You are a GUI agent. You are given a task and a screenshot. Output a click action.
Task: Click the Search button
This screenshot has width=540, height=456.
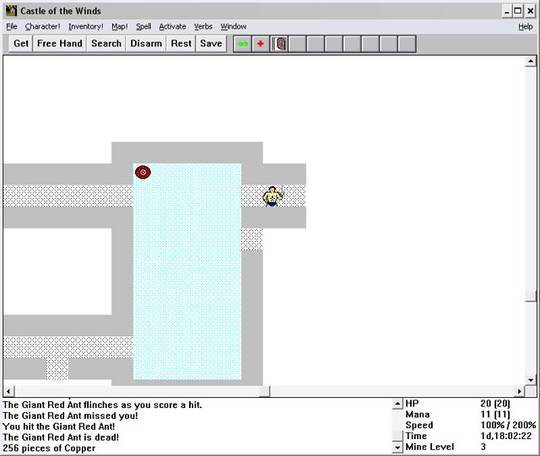[106, 44]
